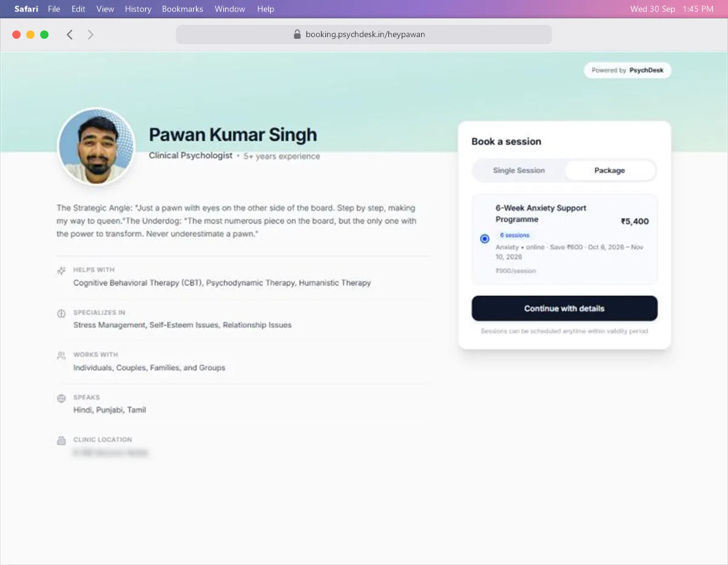Click the ₹5,400 package price

(635, 221)
